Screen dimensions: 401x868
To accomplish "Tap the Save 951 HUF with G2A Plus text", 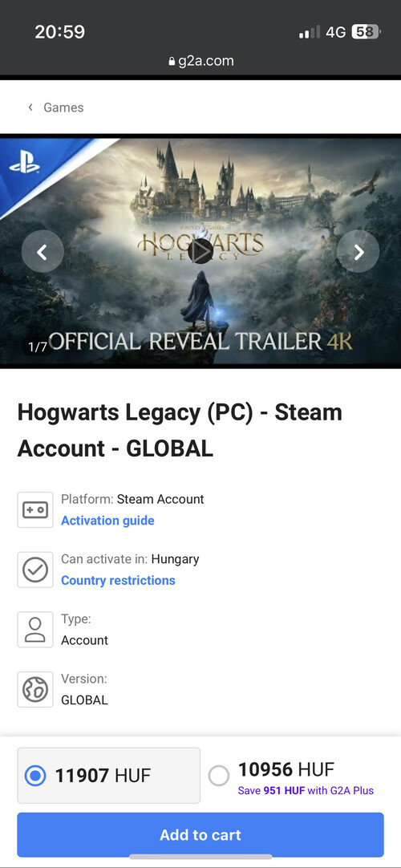I will [x=306, y=790].
